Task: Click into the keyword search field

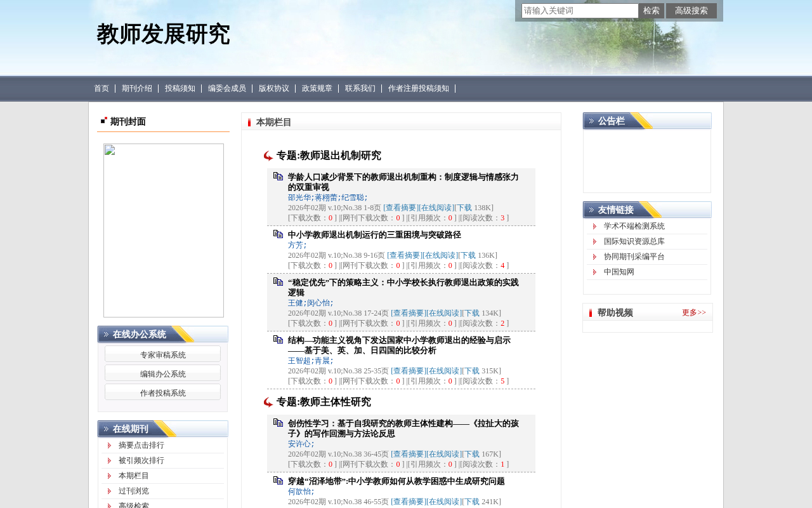Action: pyautogui.click(x=580, y=11)
